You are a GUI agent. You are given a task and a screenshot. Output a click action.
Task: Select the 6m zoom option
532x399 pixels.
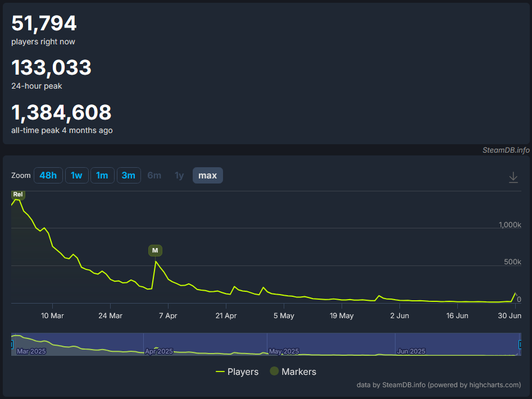point(154,175)
